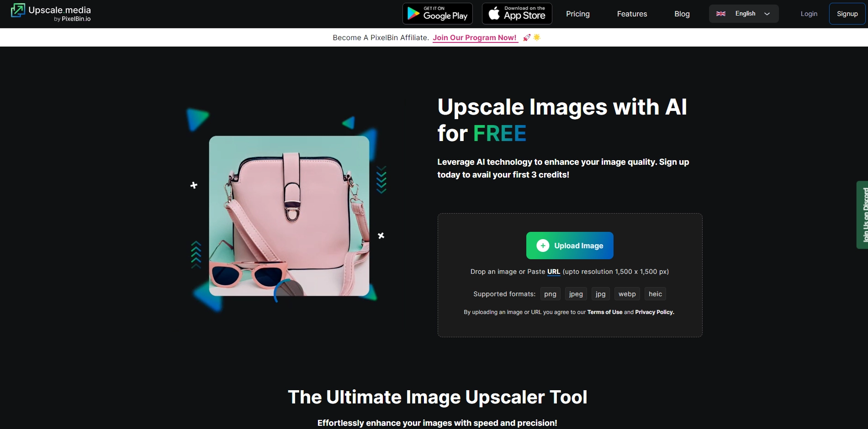This screenshot has height=429, width=868.
Task: Click the rocket emoji in affiliate banner
Action: click(527, 37)
